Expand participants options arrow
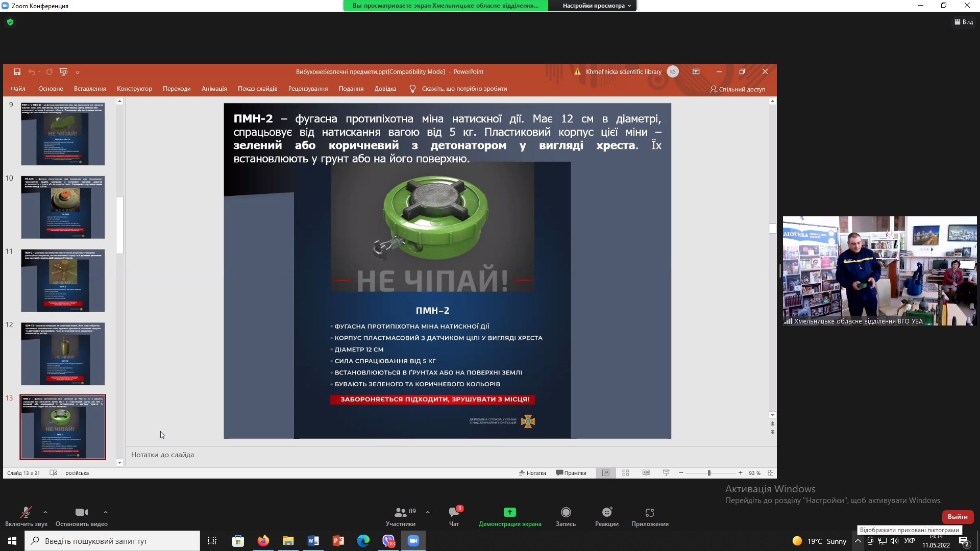The height and width of the screenshot is (551, 980). coord(428,512)
